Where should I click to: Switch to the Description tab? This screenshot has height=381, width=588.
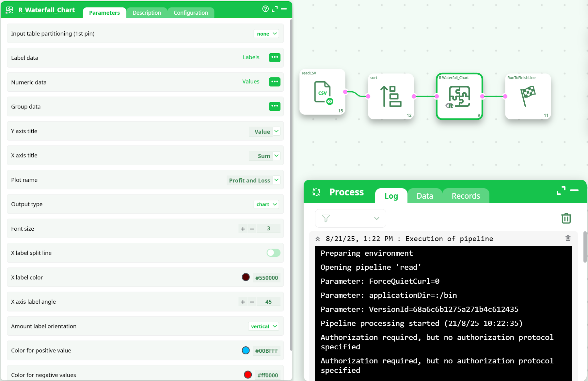pyautogui.click(x=147, y=13)
